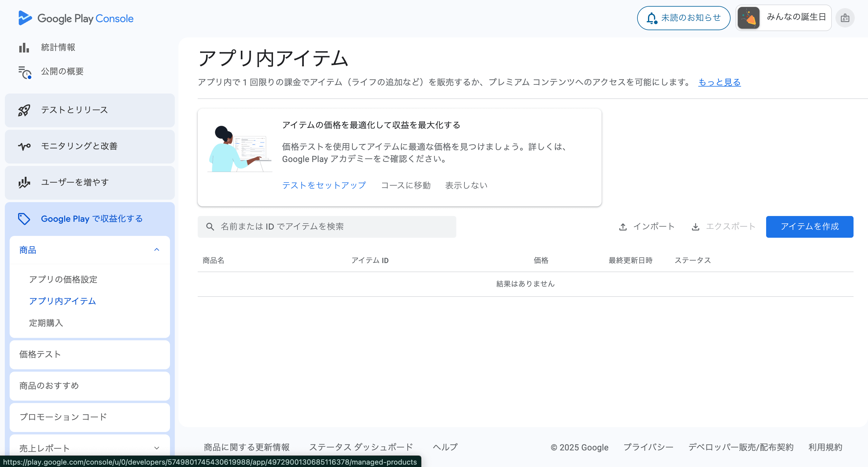Image resolution: width=868 pixels, height=467 pixels.
Task: Open プライバシー footer link
Action: click(648, 447)
